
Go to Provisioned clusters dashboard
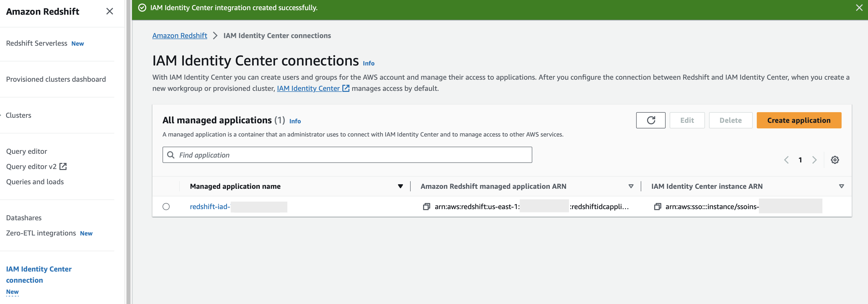[x=56, y=79]
